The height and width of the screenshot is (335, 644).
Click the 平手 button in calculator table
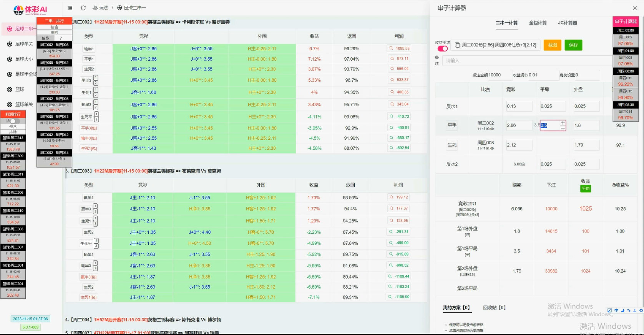click(452, 125)
